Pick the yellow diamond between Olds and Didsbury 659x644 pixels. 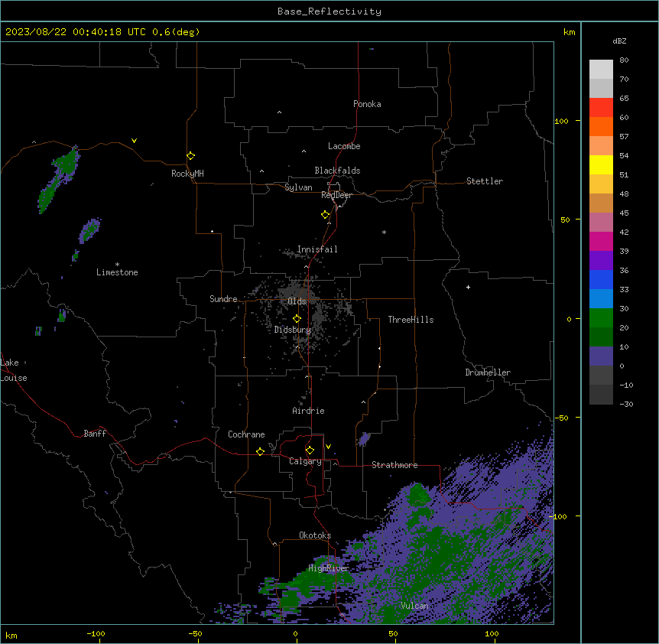(297, 319)
